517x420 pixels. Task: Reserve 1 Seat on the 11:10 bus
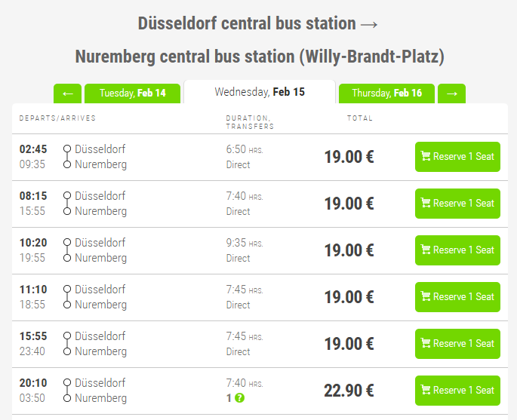(457, 297)
